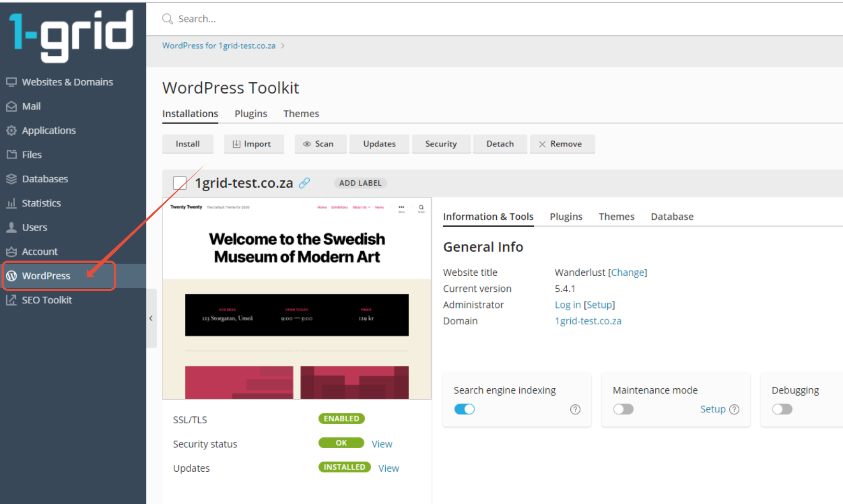Click the help icon beside Maintenance mode Setup

pyautogui.click(x=734, y=409)
